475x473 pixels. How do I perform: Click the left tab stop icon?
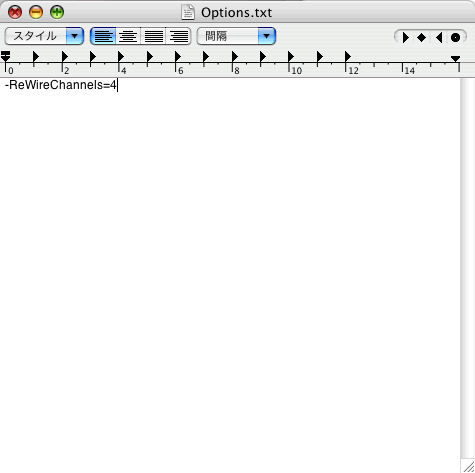[x=405, y=37]
